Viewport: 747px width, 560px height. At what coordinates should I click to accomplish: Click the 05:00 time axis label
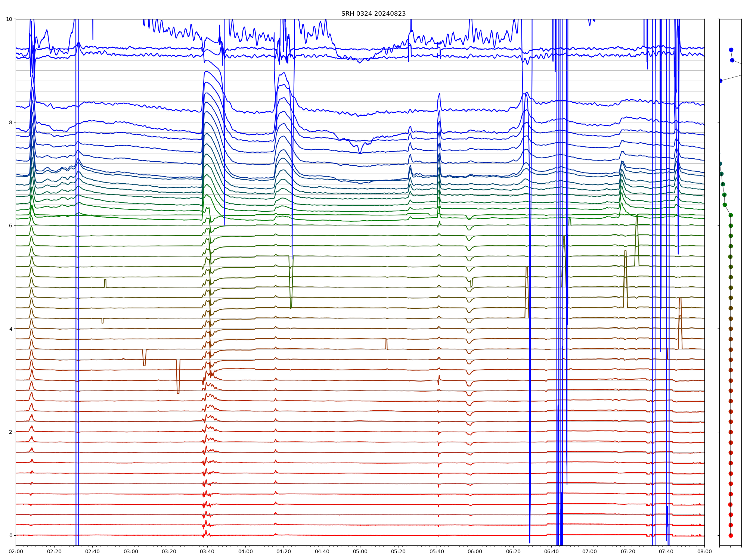click(360, 551)
